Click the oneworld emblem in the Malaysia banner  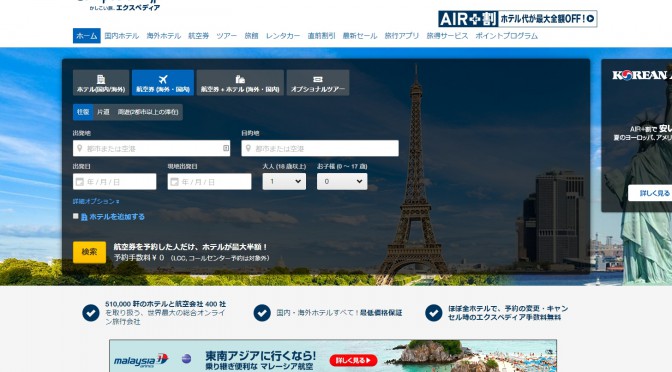pyautogui.click(x=186, y=359)
